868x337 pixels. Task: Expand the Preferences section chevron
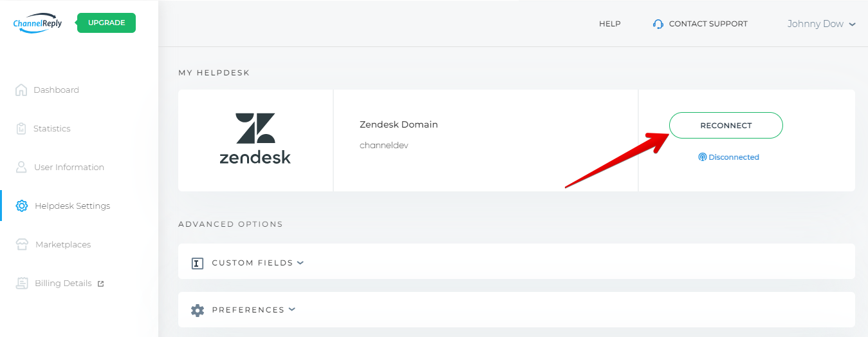point(292,309)
